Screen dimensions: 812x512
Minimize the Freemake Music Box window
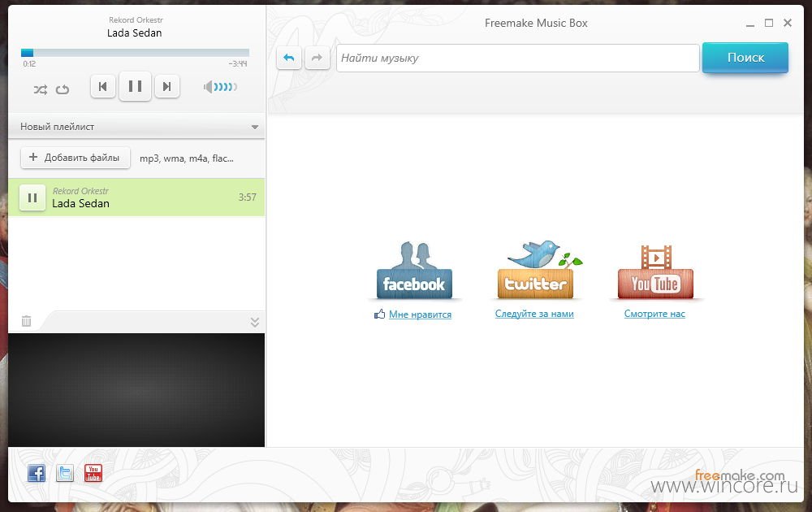[749, 24]
